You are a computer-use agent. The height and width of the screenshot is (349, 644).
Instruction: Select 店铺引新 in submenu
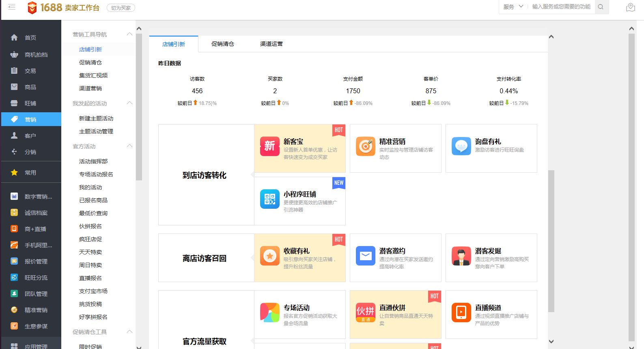pyautogui.click(x=90, y=49)
